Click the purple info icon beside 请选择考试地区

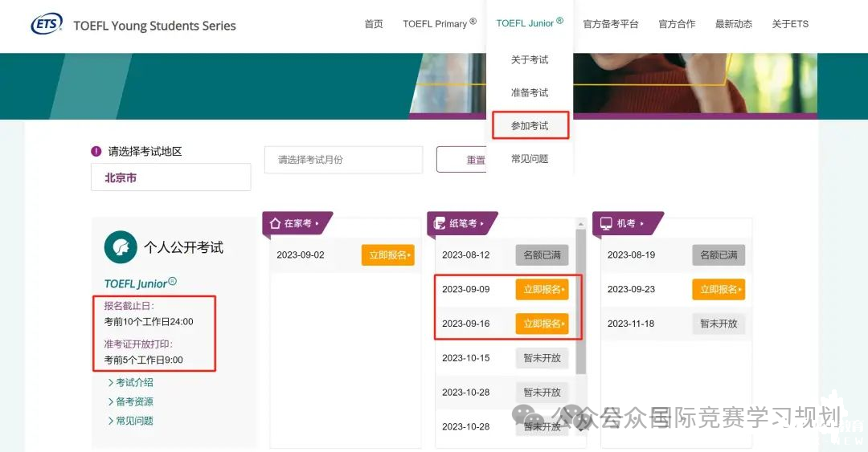(x=96, y=151)
